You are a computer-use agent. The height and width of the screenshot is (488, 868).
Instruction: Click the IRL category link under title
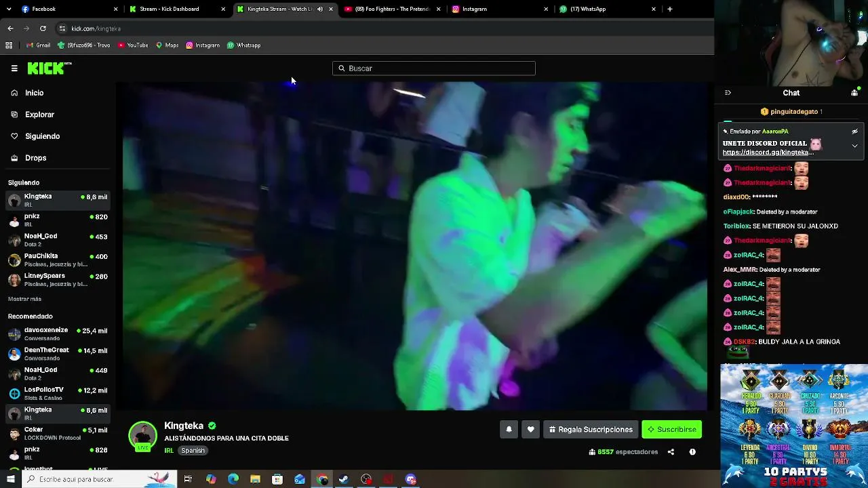pyautogui.click(x=169, y=451)
